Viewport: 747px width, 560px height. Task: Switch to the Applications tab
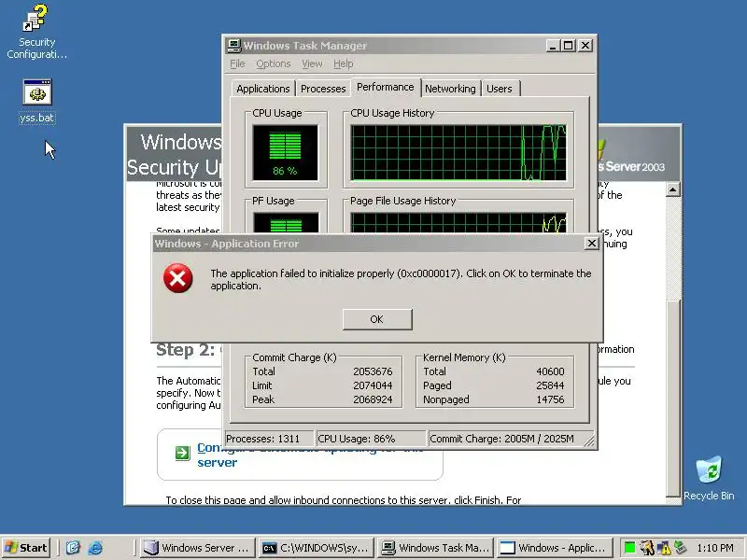point(263,89)
